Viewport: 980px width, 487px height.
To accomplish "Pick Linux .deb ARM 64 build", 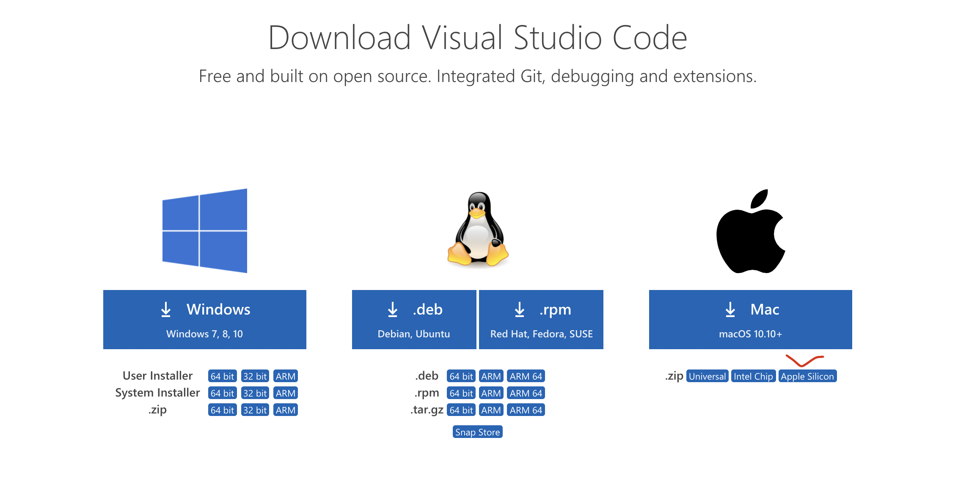I will (526, 376).
